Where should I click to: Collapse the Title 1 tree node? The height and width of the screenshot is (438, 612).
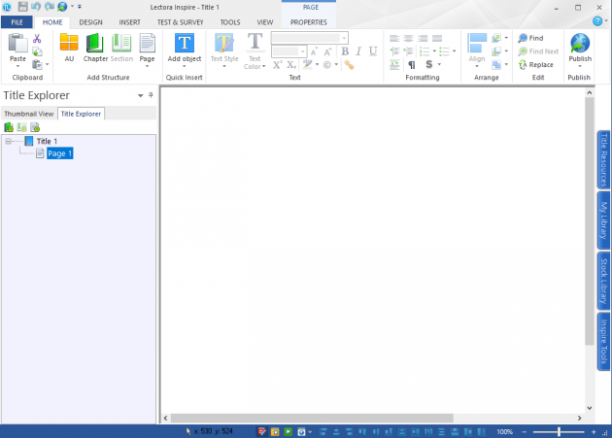click(8, 141)
